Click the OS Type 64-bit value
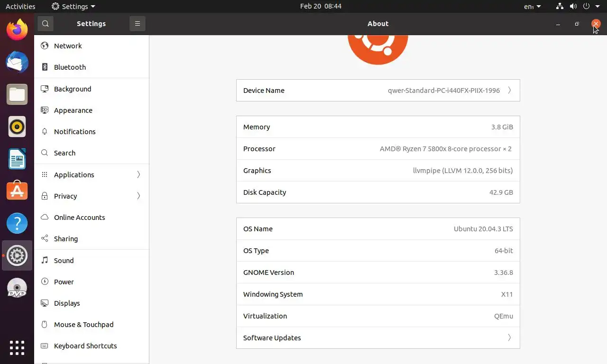607x364 pixels. [x=504, y=251]
